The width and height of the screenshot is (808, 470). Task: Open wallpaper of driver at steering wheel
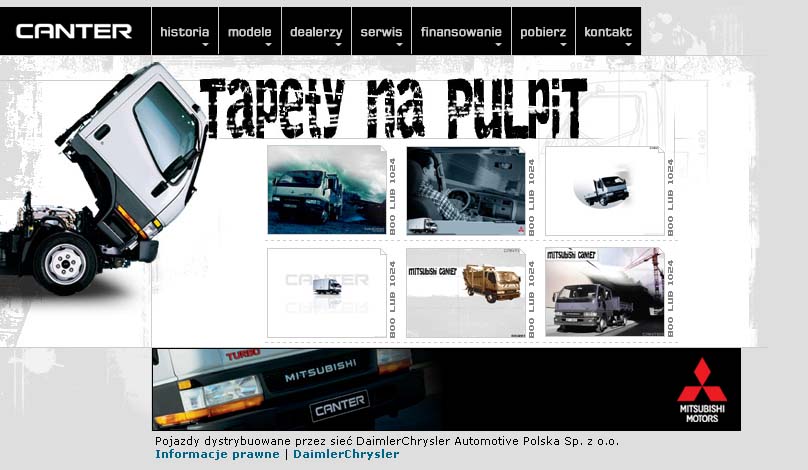tap(466, 191)
